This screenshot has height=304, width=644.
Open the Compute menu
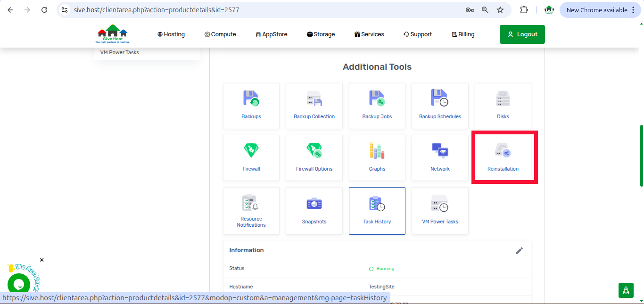(220, 34)
